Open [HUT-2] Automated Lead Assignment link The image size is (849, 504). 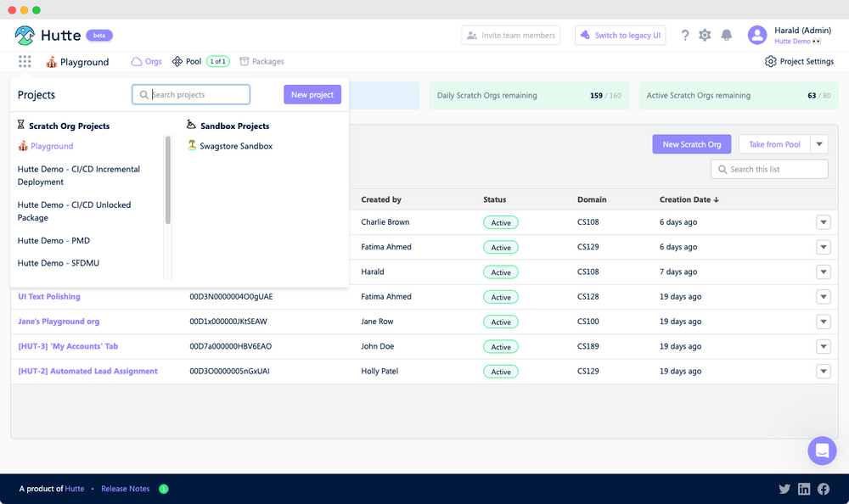[87, 372]
